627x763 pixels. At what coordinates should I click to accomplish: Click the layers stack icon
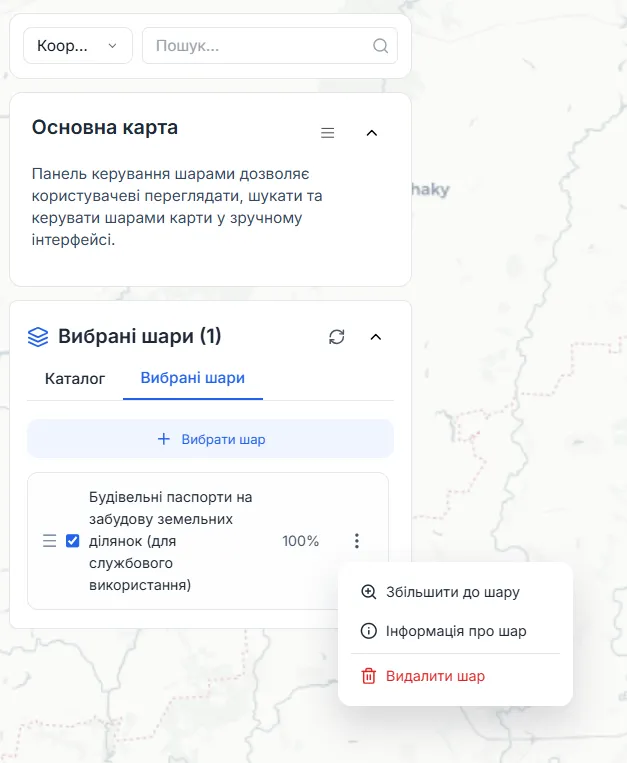point(38,337)
